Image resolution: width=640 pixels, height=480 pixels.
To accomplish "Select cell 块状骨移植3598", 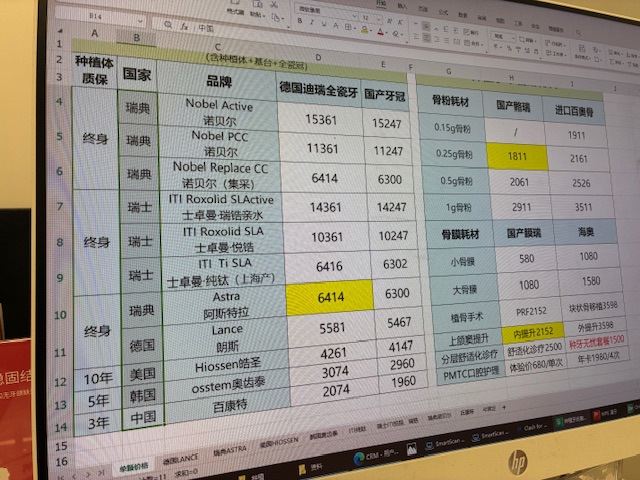I will 593,306.
